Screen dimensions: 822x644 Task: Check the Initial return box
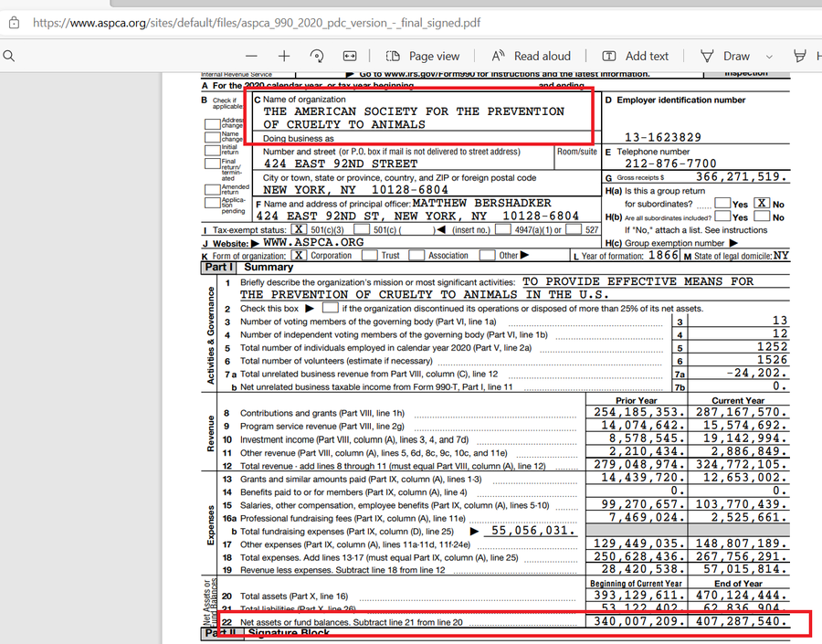coord(212,151)
